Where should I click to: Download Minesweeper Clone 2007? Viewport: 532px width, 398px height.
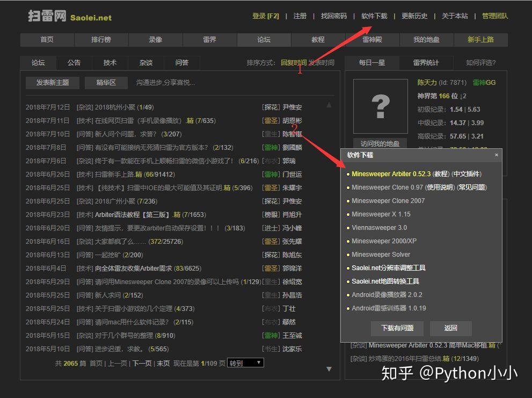[x=388, y=201]
